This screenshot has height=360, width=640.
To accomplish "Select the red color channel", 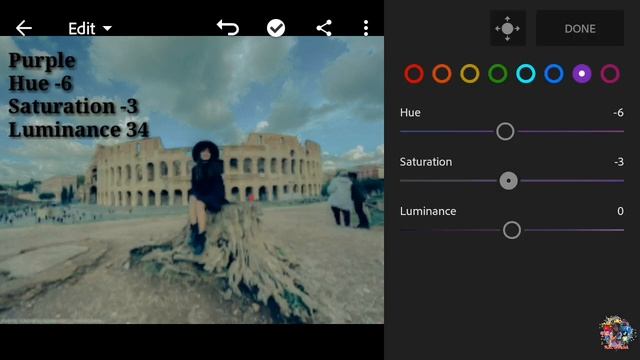I will pyautogui.click(x=414, y=74).
